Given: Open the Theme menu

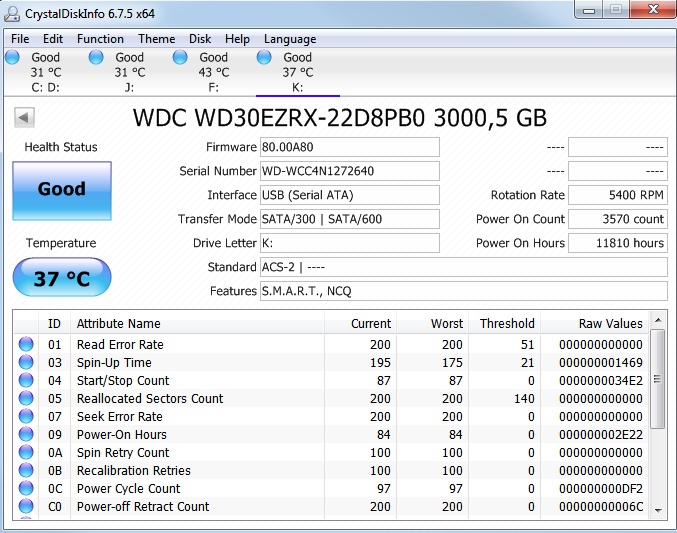Looking at the screenshot, I should click(156, 39).
